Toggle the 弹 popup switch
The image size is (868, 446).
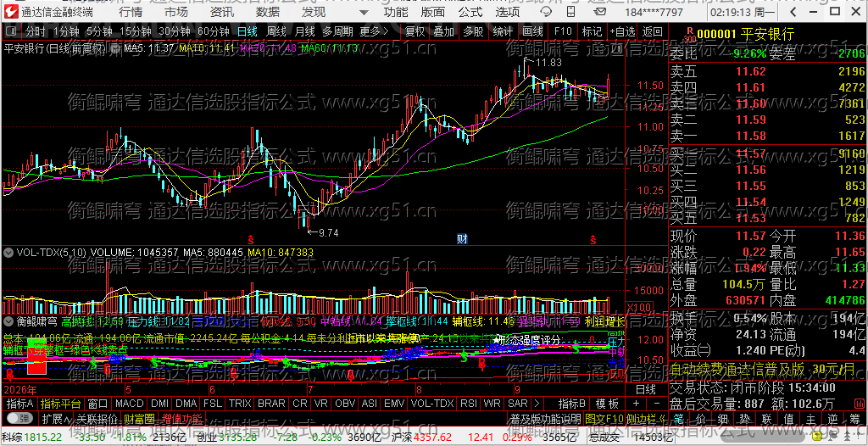pyautogui.click(x=19, y=418)
